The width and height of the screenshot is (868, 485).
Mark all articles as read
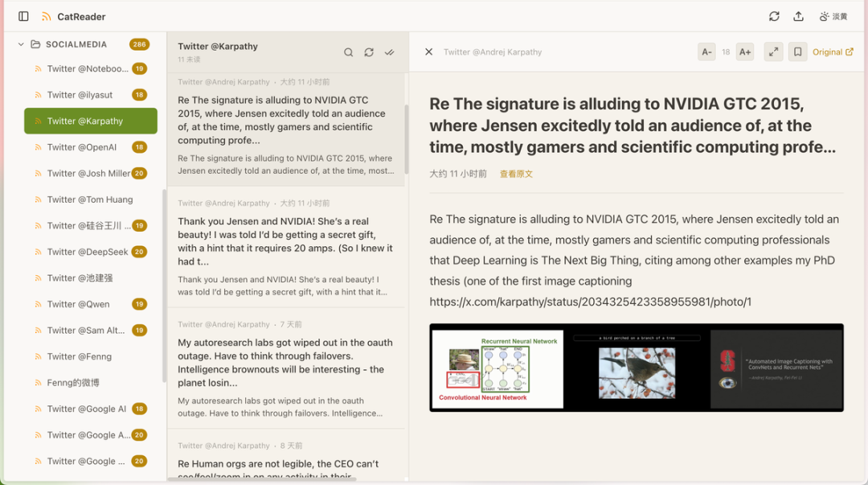390,52
